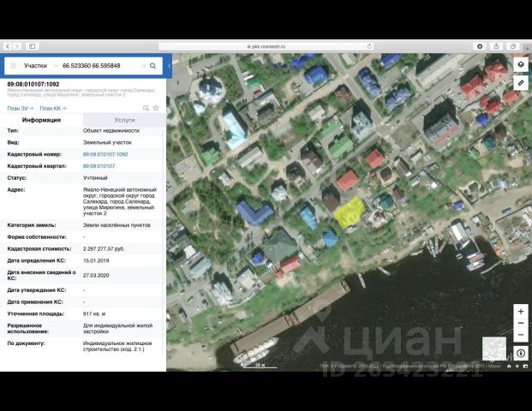
Task: Zoom out of the map
Action: point(520,333)
